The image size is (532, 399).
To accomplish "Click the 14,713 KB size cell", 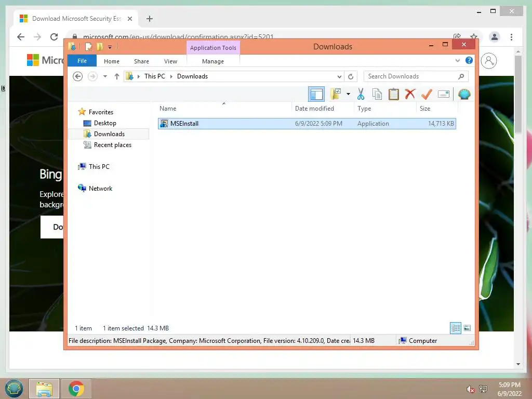I will click(x=441, y=124).
